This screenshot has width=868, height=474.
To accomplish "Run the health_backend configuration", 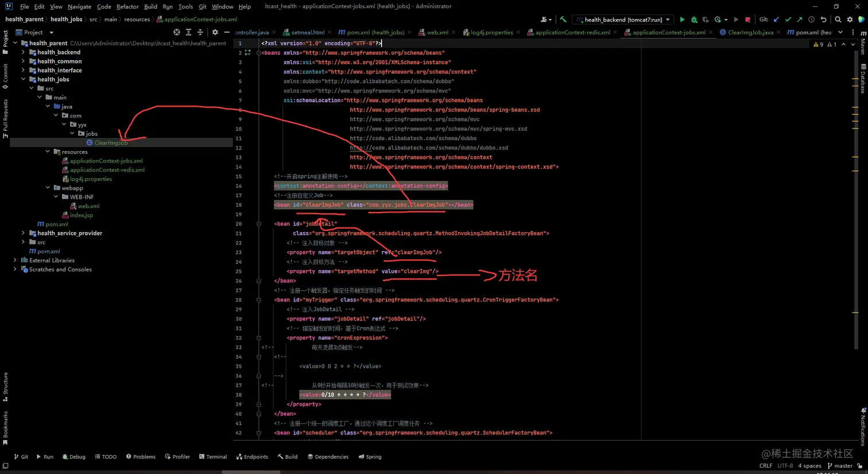I will (x=682, y=20).
